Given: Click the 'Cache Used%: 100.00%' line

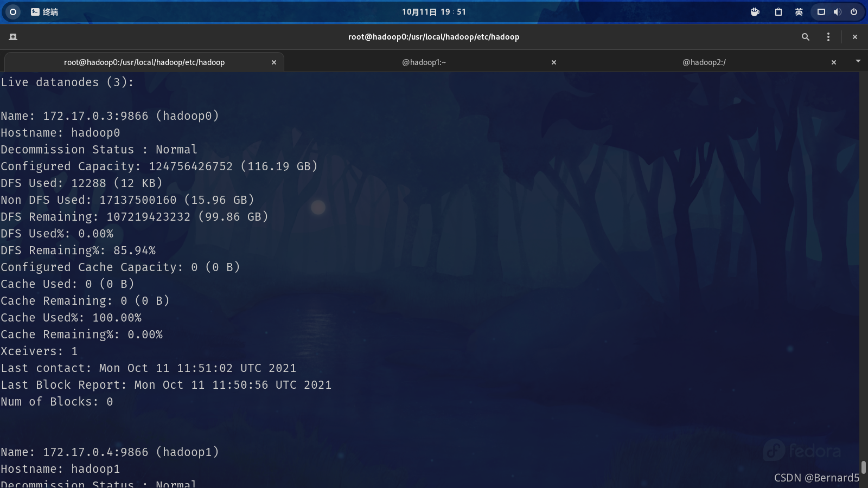Looking at the screenshot, I should click(71, 318).
